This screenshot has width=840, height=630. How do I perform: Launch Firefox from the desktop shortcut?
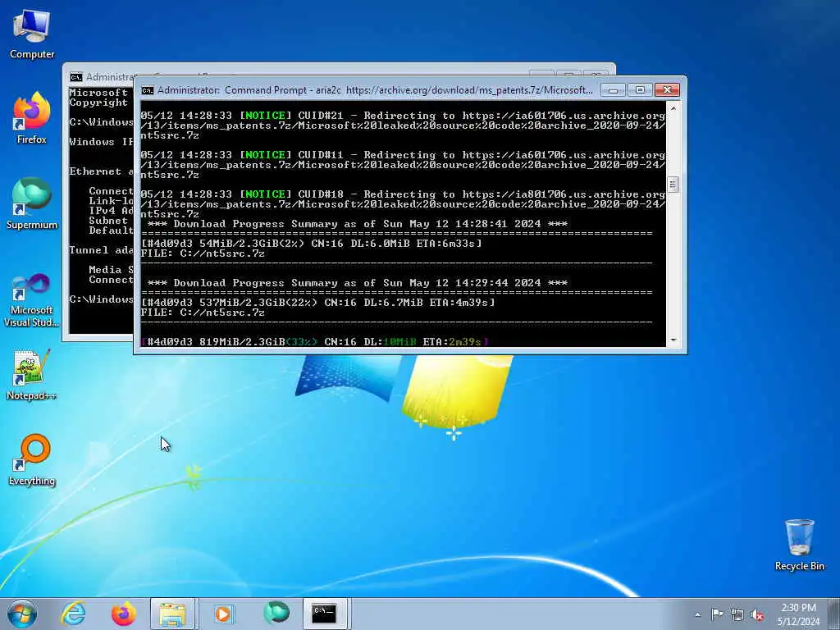click(32, 119)
